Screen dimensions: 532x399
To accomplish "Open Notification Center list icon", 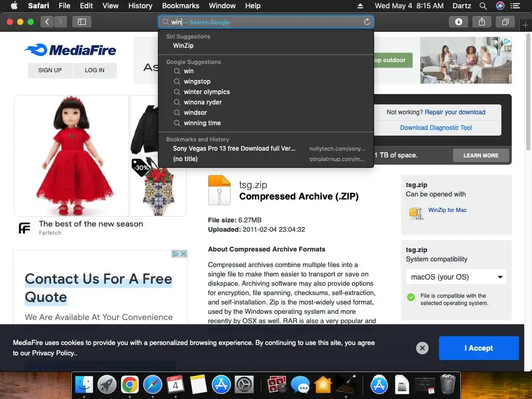I will coord(515,6).
